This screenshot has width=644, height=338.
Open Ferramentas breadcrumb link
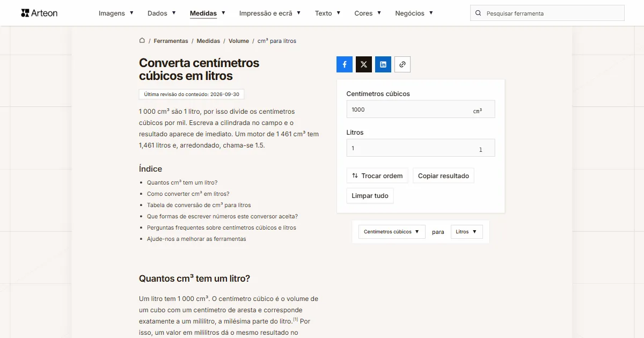(171, 41)
